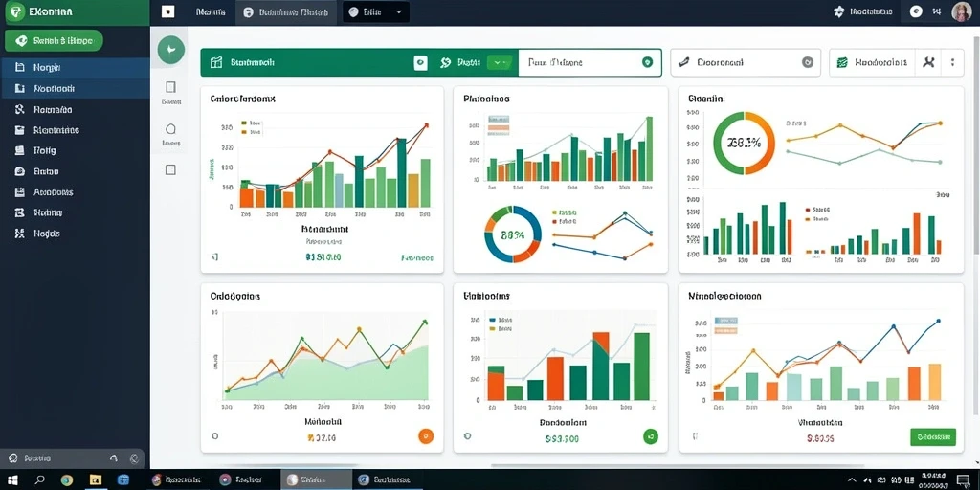Toggle the white round switch in the top-right bar
The width and height of the screenshot is (980, 490).
click(916, 11)
